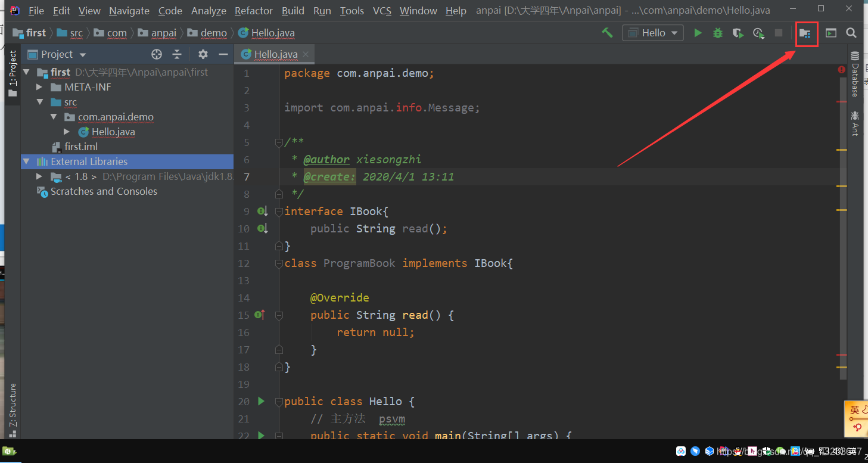Open the VCS menu
This screenshot has height=463, width=868.
coord(382,11)
